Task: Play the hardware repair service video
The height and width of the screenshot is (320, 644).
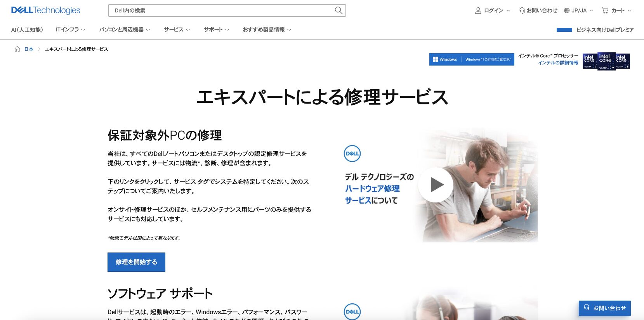Action: 436,185
